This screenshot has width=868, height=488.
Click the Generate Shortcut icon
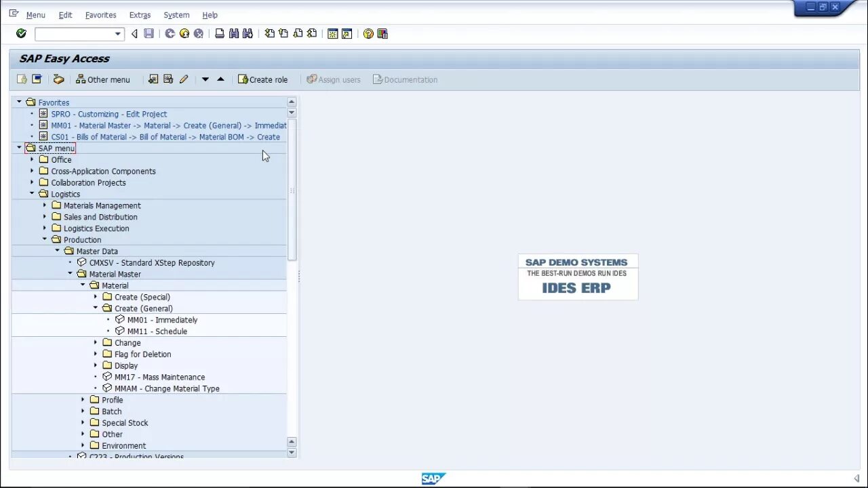(347, 33)
